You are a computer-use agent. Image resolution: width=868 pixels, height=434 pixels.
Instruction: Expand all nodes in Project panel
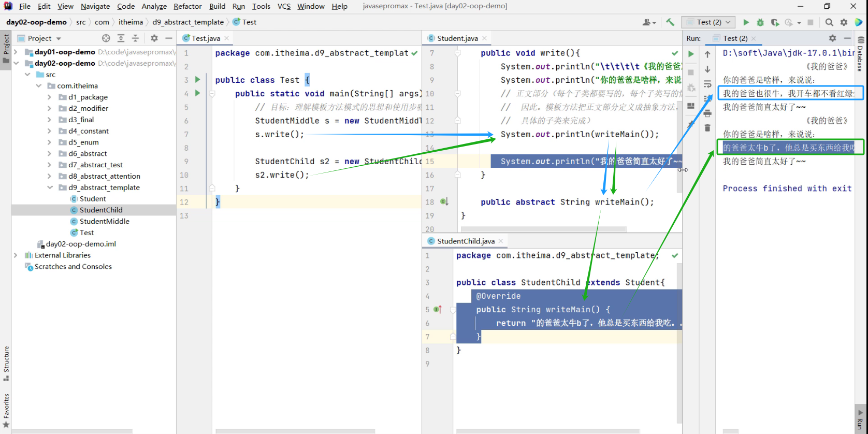[x=121, y=38]
